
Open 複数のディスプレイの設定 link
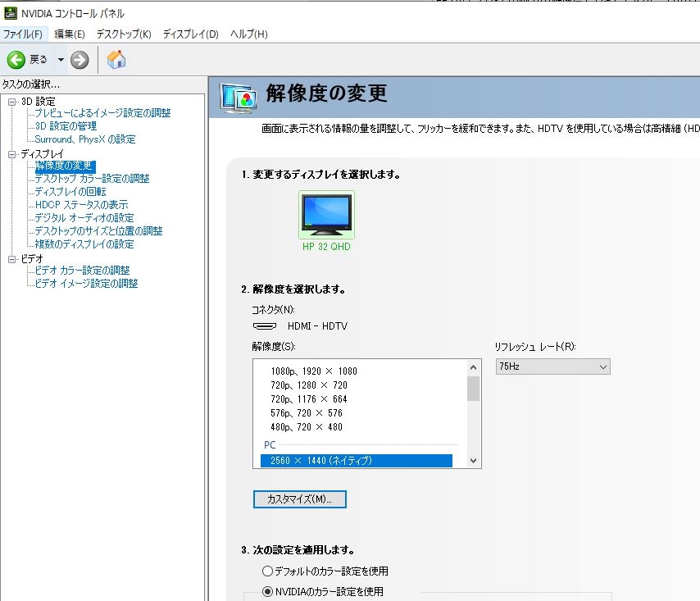[x=84, y=244]
